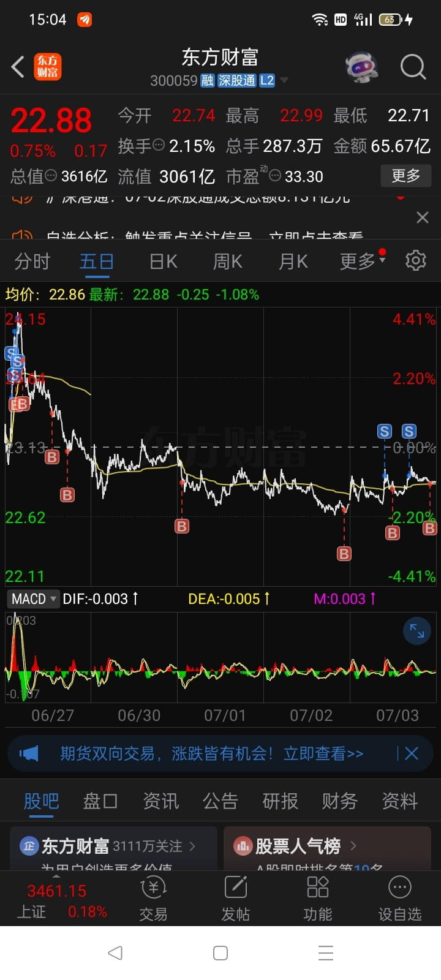Tap the Android home navigation button
The width and height of the screenshot is (441, 980).
[221, 953]
